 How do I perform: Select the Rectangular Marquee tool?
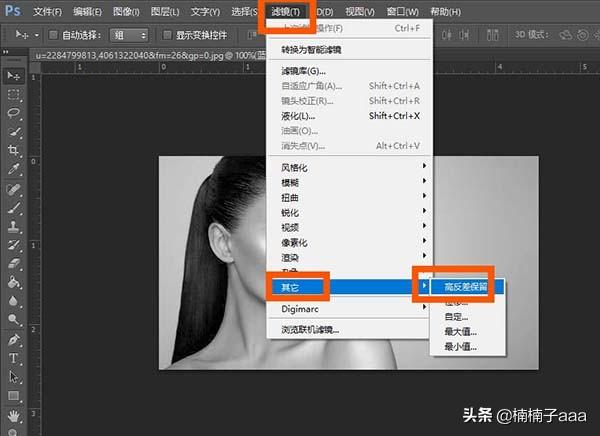pos(14,95)
